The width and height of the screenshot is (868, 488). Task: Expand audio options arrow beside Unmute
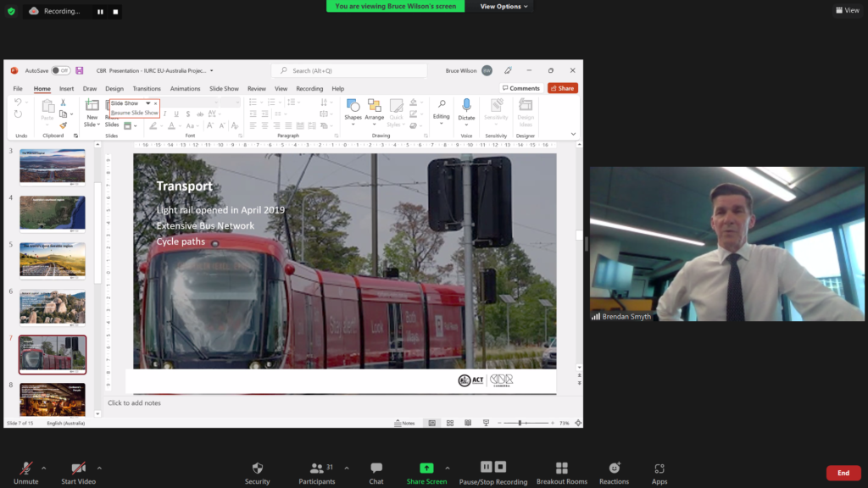coord(44,467)
